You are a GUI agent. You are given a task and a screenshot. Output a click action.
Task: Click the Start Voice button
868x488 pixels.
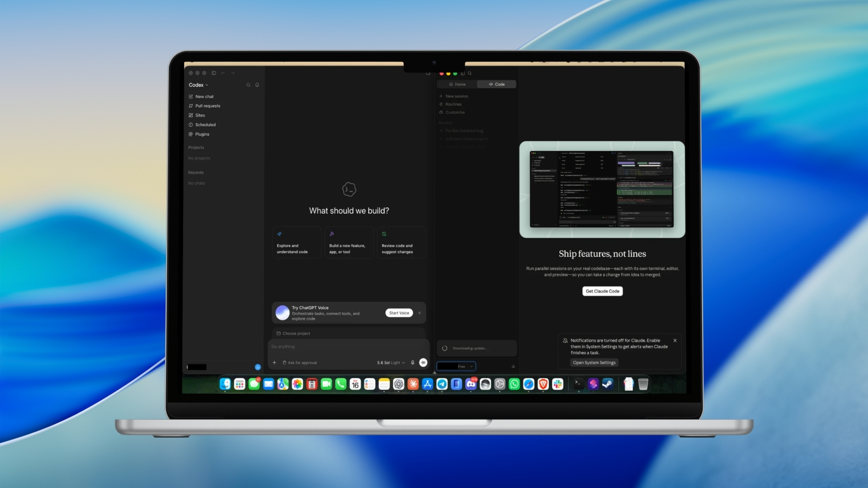[399, 313]
